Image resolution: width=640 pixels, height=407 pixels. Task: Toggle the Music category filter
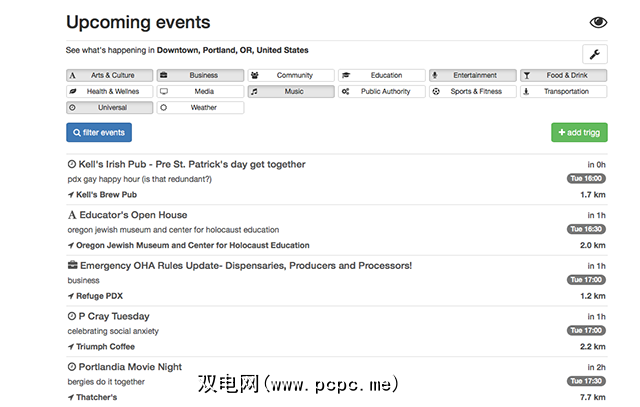click(x=290, y=91)
